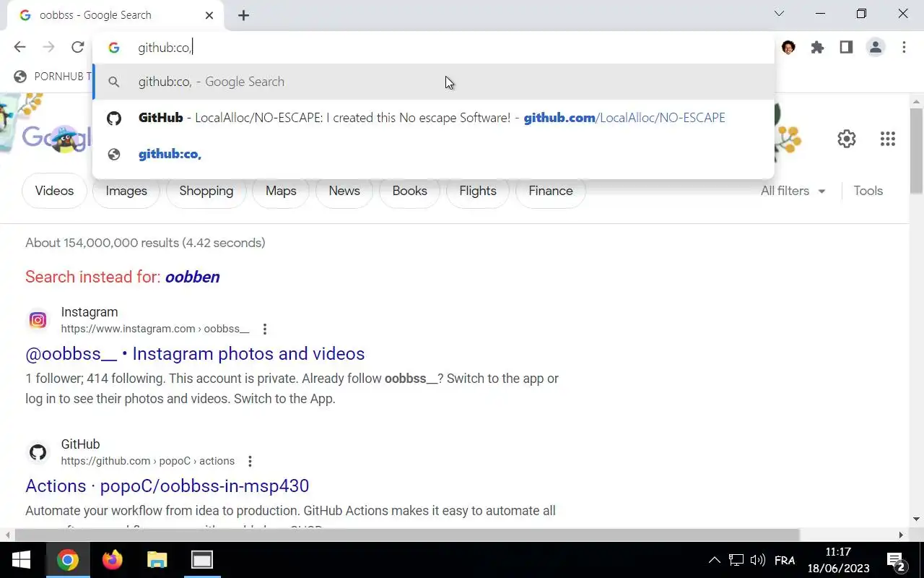The height and width of the screenshot is (578, 924).
Task: Open the Extensions puzzle icon
Action: (x=817, y=47)
